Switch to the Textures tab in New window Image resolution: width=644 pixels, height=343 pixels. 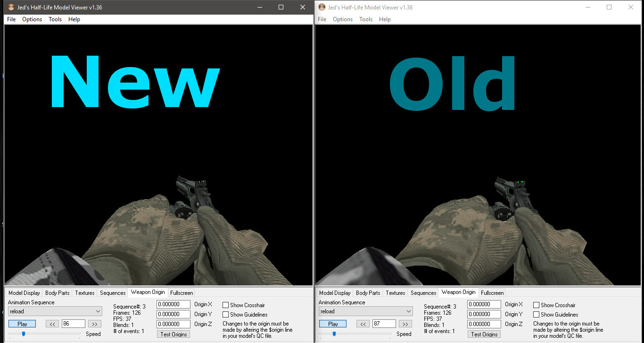tap(85, 293)
